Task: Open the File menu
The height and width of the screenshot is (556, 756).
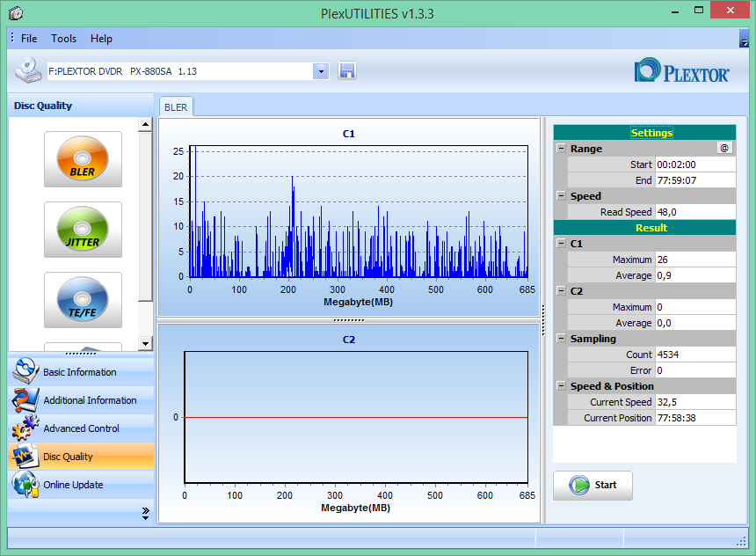Action: 29,39
